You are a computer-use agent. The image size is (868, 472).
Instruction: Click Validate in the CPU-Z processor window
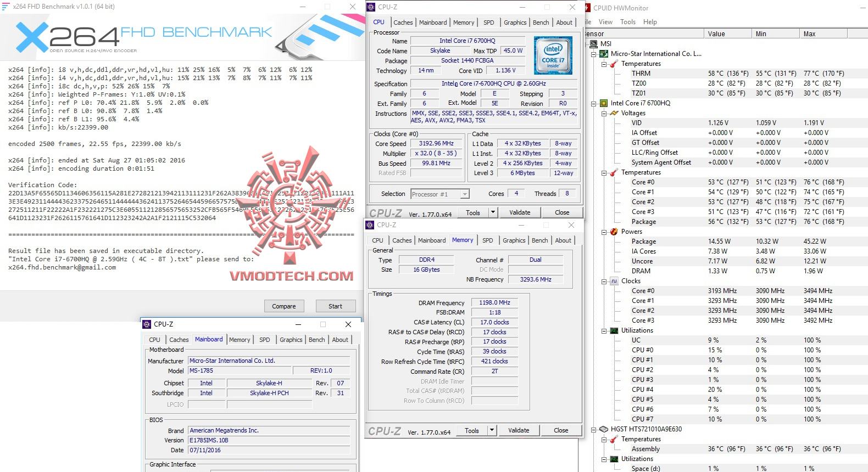tap(520, 212)
